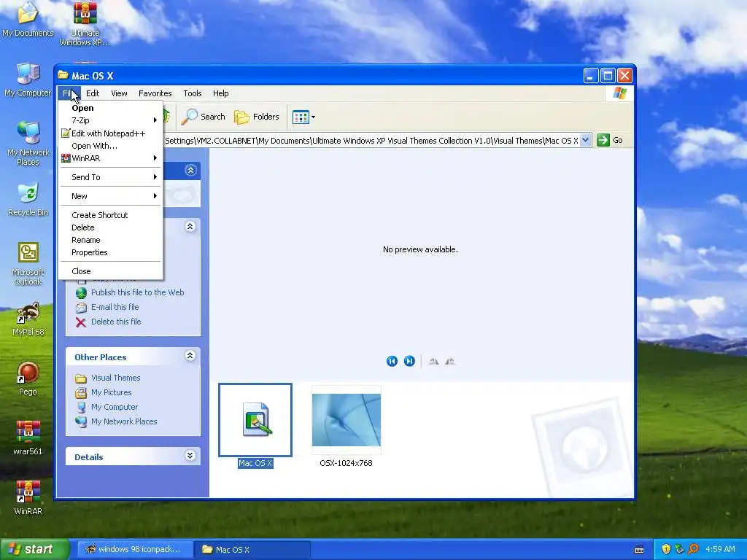
Task: Rotate image clockwise button
Action: [433, 362]
